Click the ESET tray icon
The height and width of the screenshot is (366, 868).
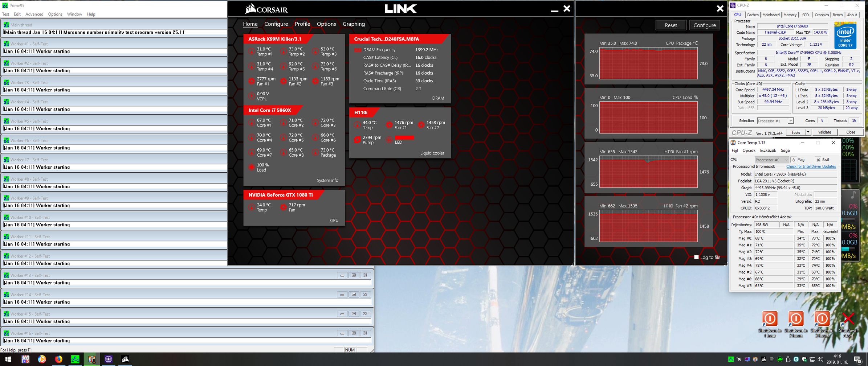tap(796, 359)
